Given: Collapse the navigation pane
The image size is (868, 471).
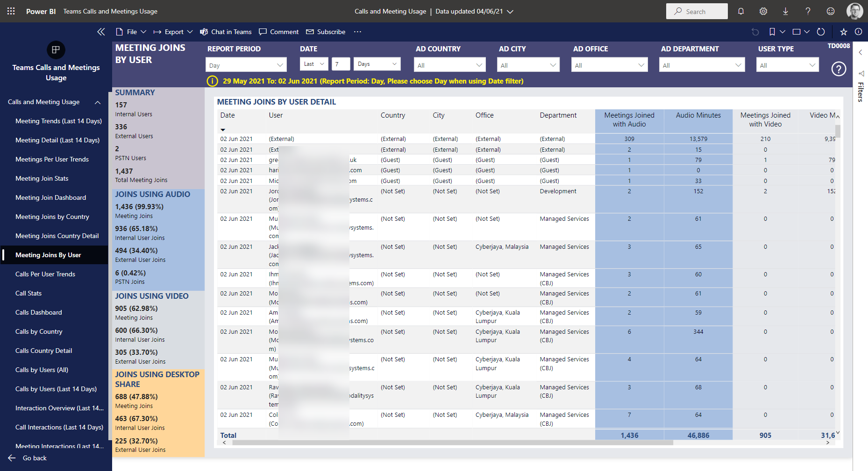Looking at the screenshot, I should [101, 32].
